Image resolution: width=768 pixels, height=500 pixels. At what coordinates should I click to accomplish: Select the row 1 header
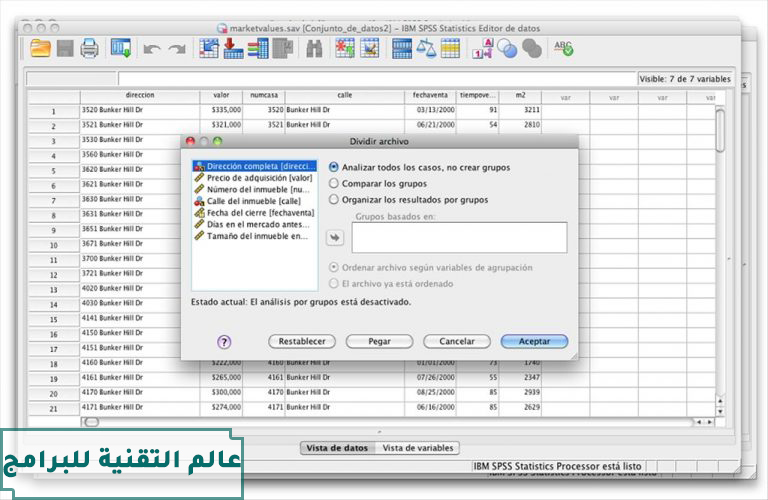click(53, 111)
